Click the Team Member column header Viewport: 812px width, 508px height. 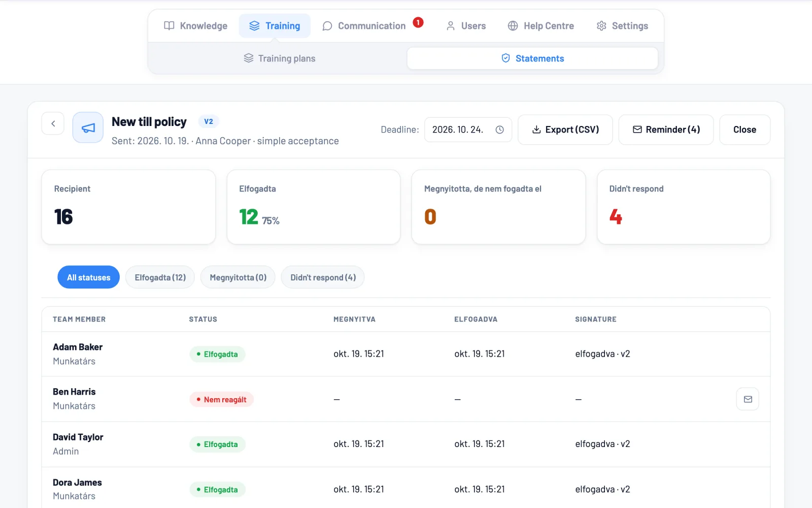[x=79, y=319]
